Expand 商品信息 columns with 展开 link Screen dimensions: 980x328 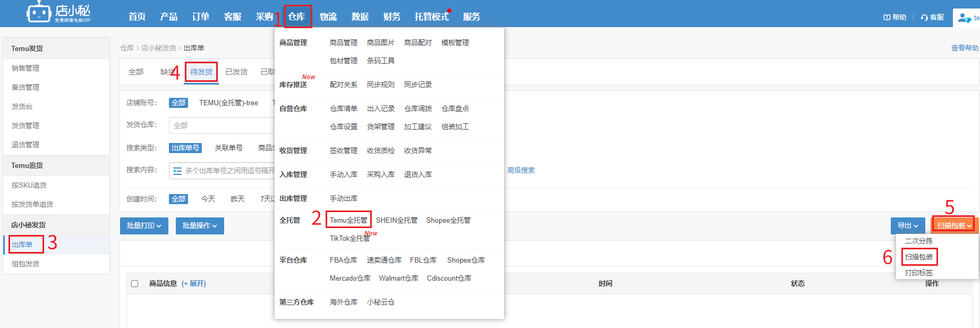point(194,284)
